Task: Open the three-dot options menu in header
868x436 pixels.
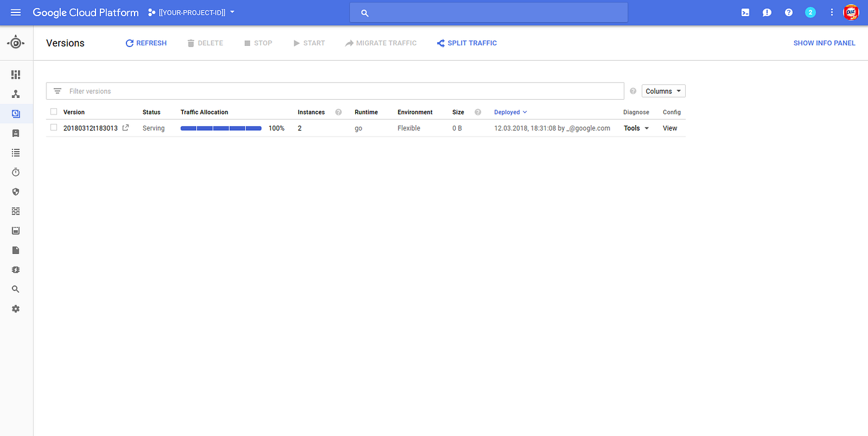Action: [831, 12]
